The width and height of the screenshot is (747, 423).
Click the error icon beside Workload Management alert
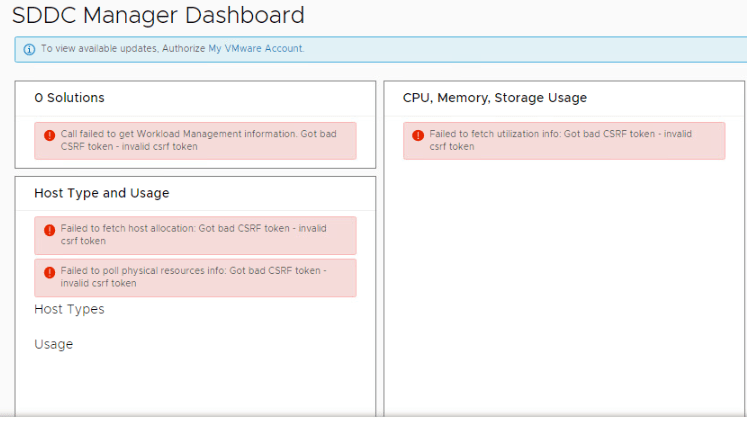(x=49, y=135)
